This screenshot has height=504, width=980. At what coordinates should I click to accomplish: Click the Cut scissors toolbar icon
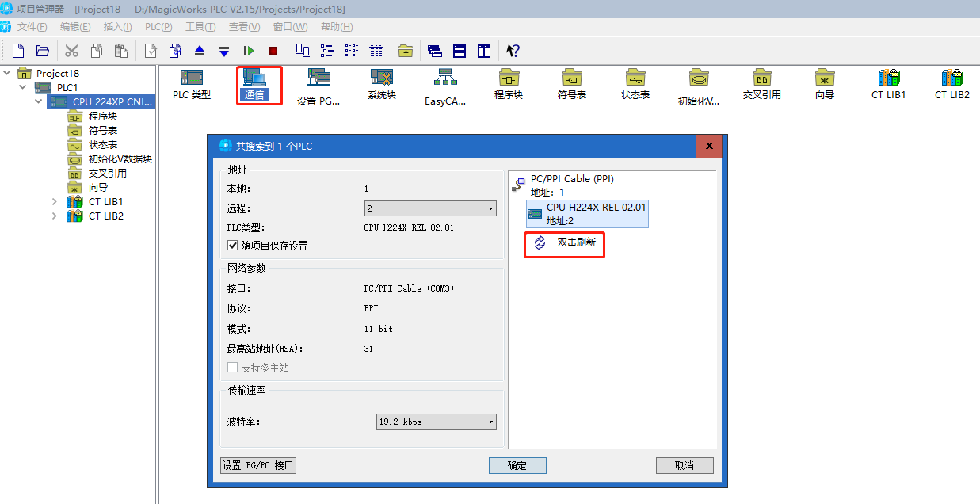(71, 51)
